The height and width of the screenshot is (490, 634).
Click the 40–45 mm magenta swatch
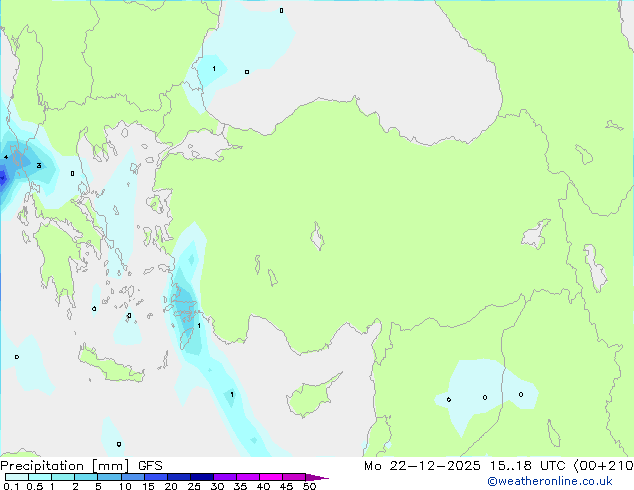coord(271,477)
